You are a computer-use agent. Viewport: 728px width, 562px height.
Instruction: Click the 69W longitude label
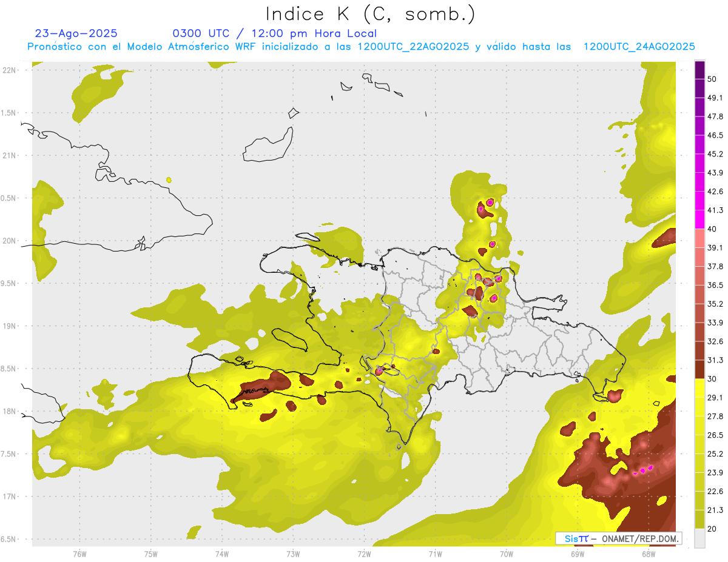point(578,554)
